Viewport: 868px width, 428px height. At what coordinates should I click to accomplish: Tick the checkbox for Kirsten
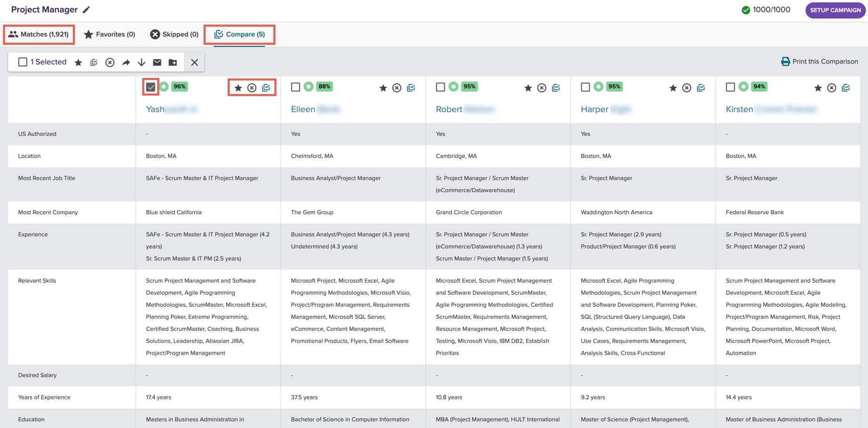click(730, 87)
